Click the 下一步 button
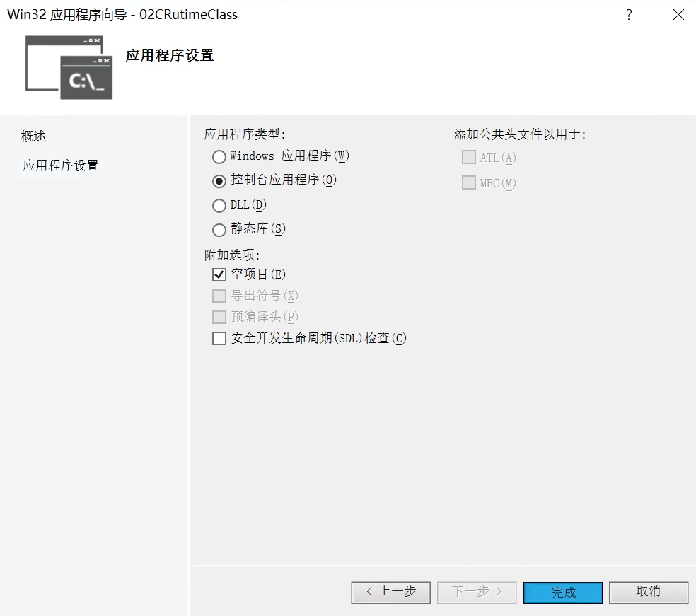The width and height of the screenshot is (696, 616). [x=477, y=593]
